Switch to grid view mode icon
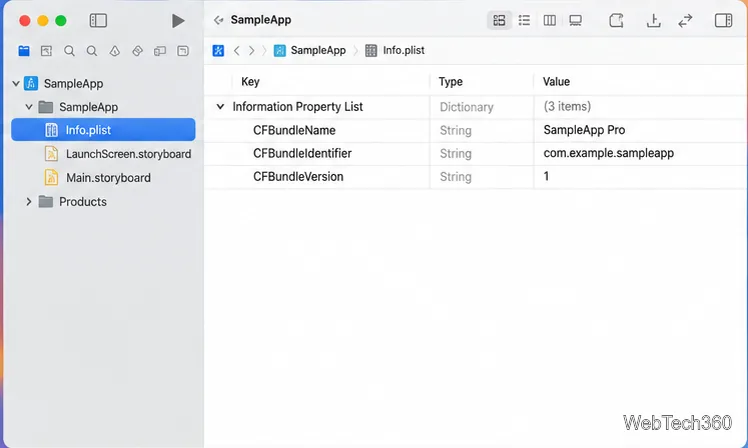 pos(499,21)
